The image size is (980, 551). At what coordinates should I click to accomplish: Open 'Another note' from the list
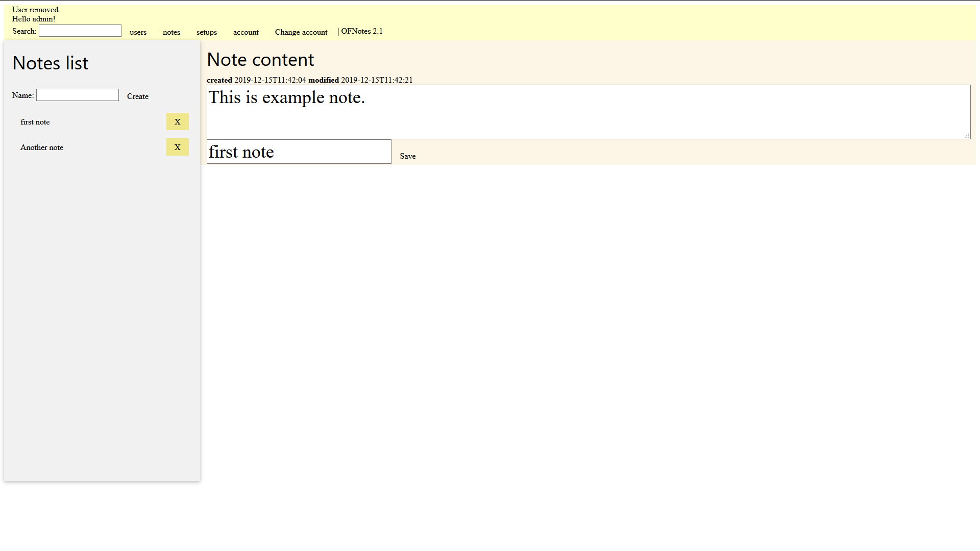42,147
